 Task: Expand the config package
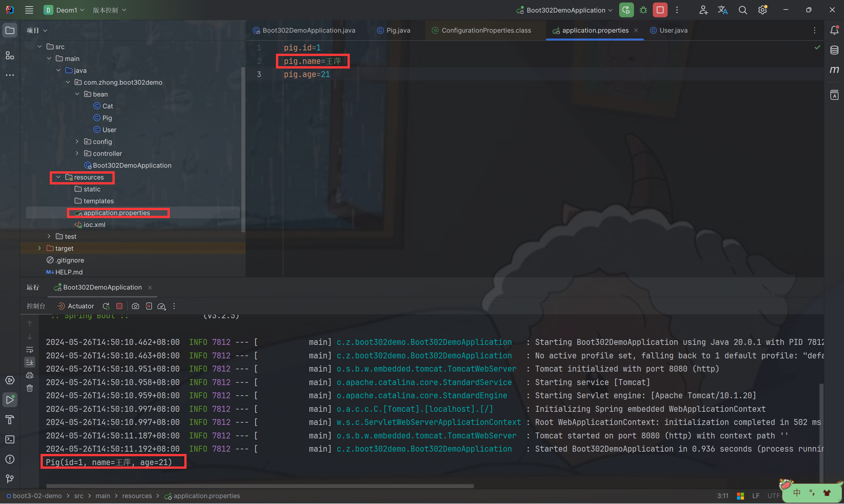[x=77, y=141]
